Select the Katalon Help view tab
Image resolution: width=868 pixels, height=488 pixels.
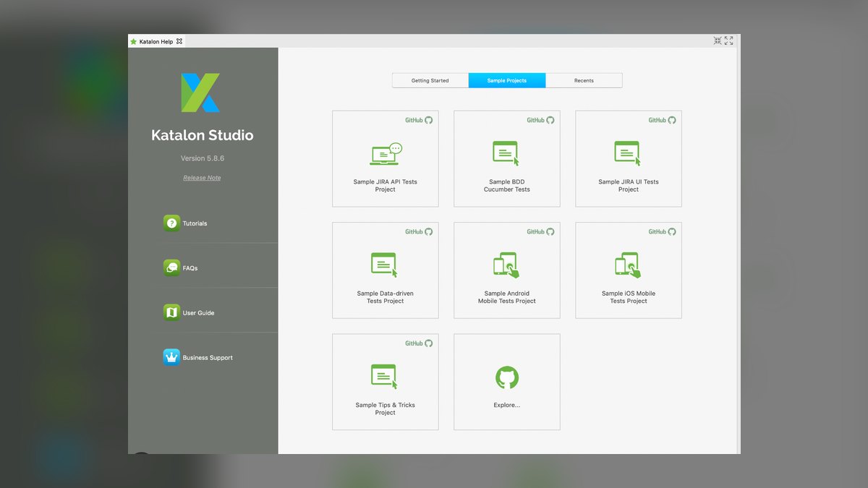[x=156, y=42]
